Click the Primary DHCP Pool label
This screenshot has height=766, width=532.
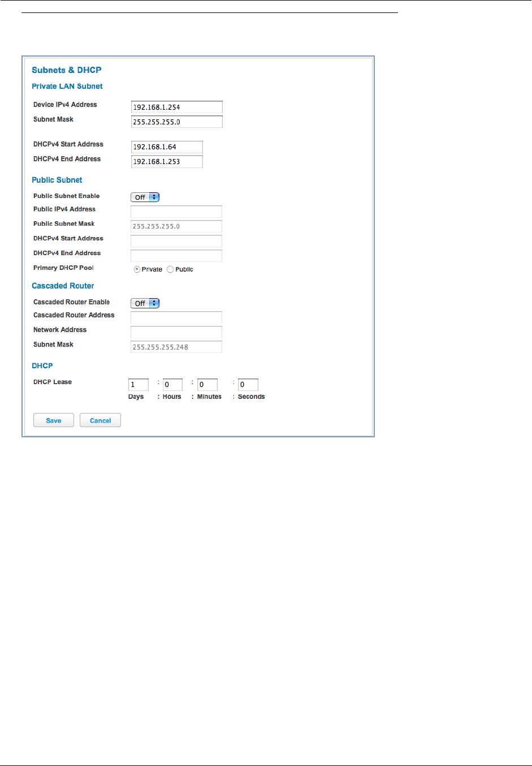[x=63, y=268]
